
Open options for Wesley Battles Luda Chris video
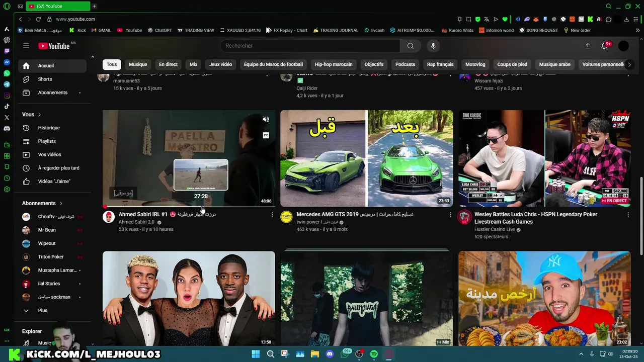tap(628, 215)
